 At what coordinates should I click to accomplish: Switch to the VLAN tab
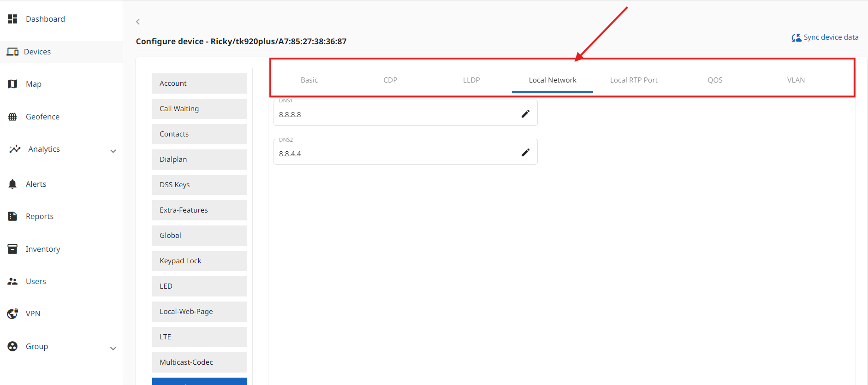796,80
